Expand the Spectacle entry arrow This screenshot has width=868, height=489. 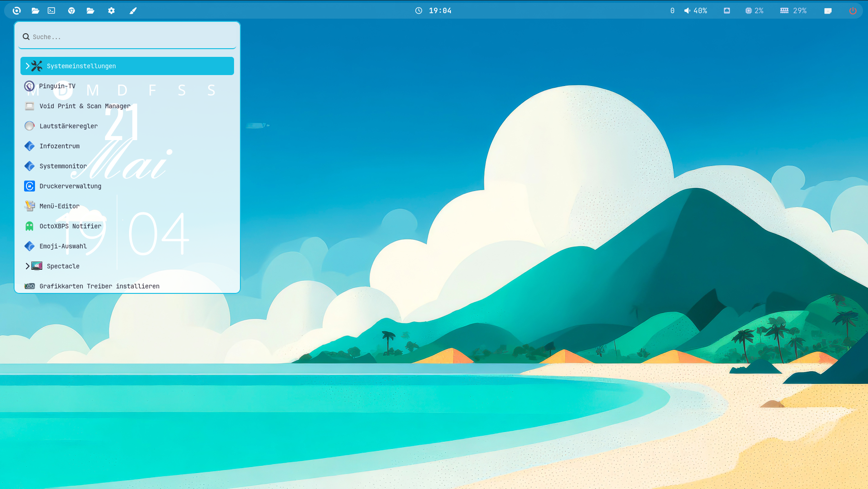27,266
